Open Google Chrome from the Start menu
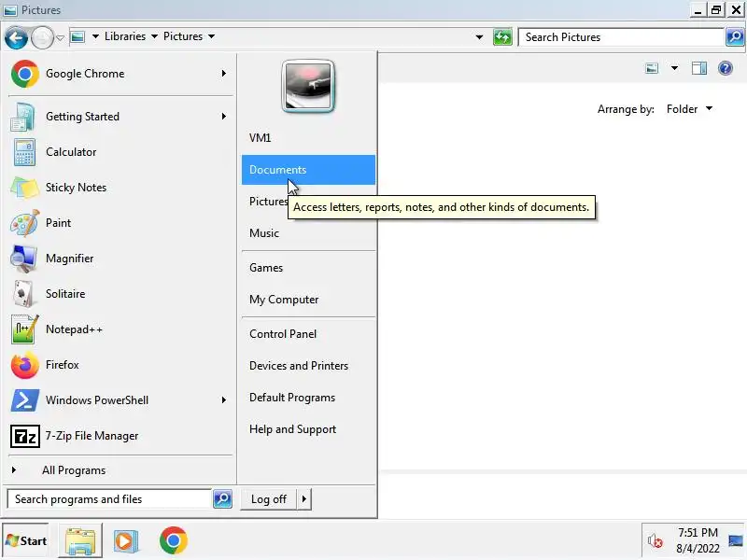 [x=120, y=74]
